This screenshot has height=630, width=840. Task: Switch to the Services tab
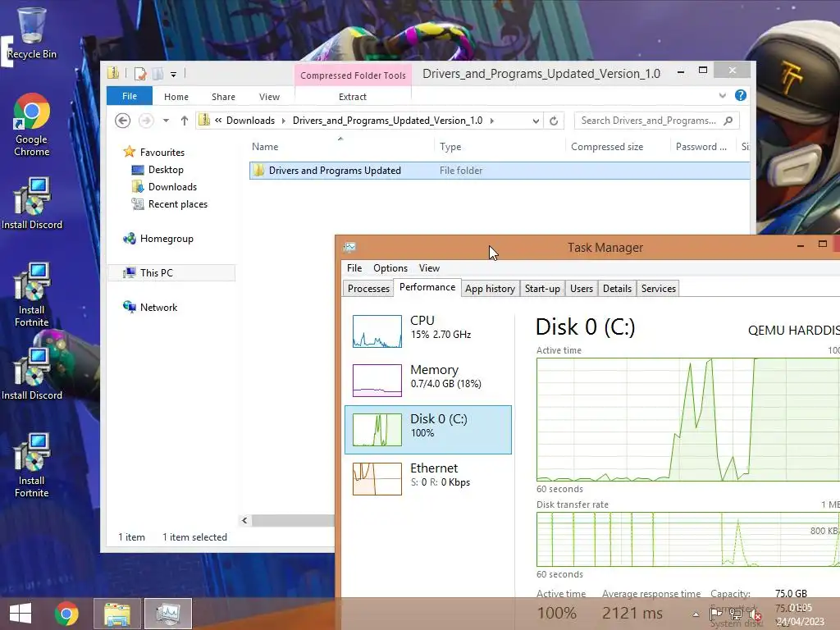pyautogui.click(x=659, y=288)
